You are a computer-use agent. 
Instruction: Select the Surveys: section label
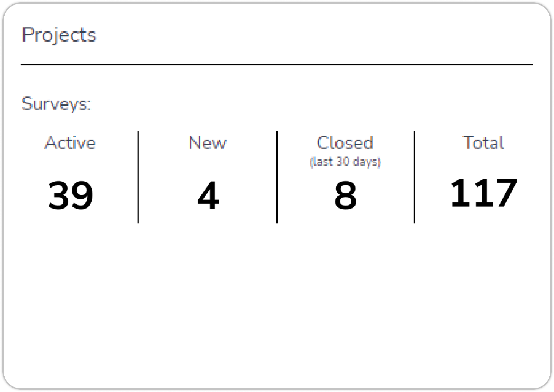tap(56, 104)
